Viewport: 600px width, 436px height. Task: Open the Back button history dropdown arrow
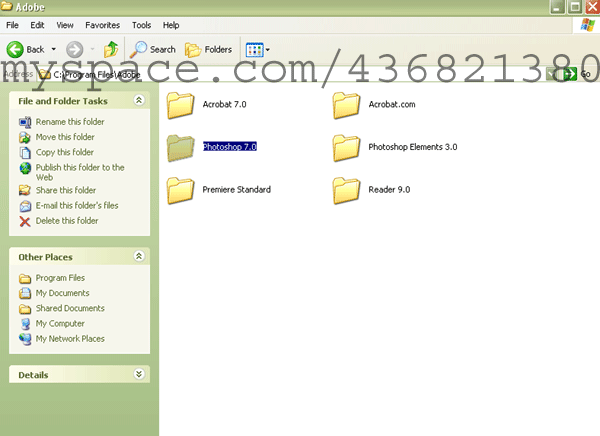tap(53, 49)
